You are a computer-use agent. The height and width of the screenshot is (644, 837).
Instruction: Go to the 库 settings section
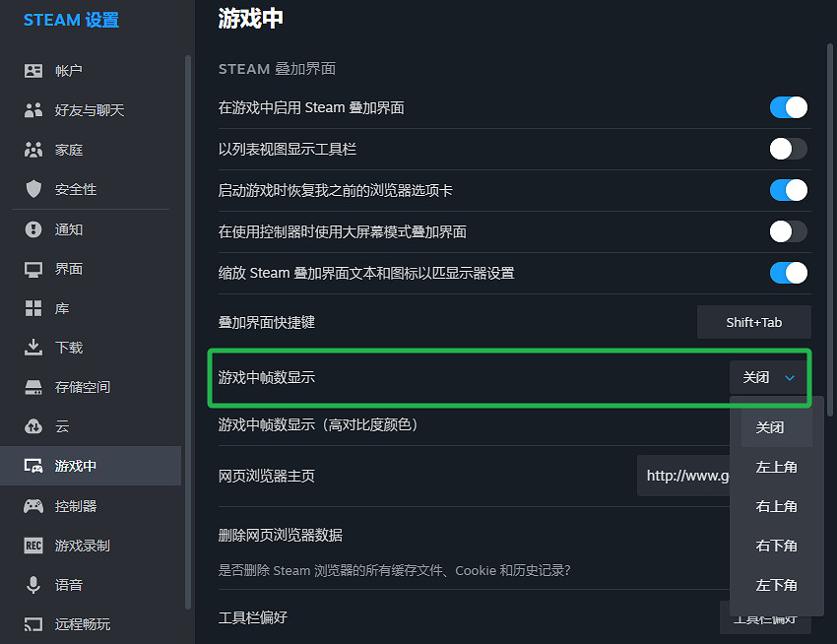[62, 308]
